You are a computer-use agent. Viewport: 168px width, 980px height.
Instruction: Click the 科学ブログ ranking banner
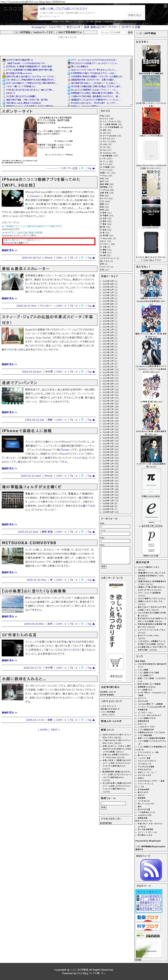point(148,926)
